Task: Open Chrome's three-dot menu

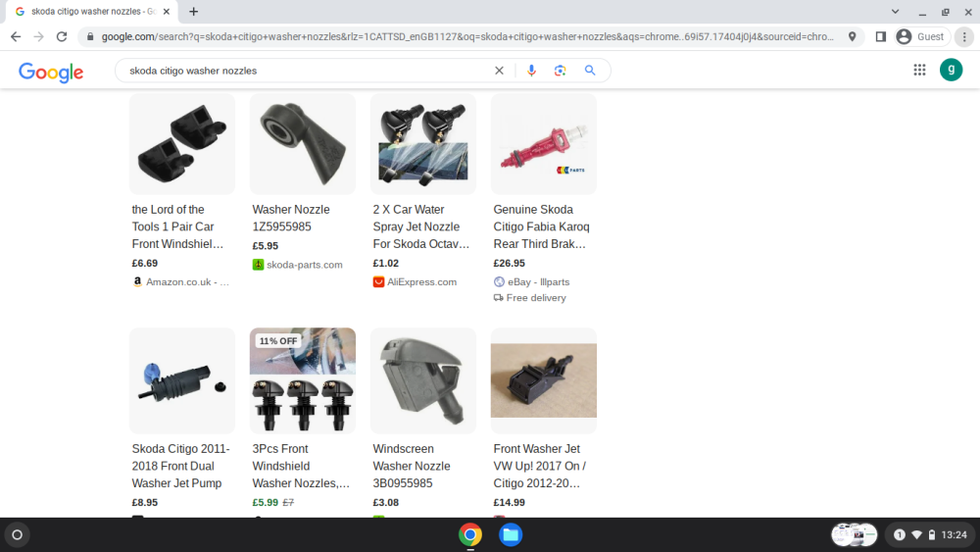Action: 964,37
